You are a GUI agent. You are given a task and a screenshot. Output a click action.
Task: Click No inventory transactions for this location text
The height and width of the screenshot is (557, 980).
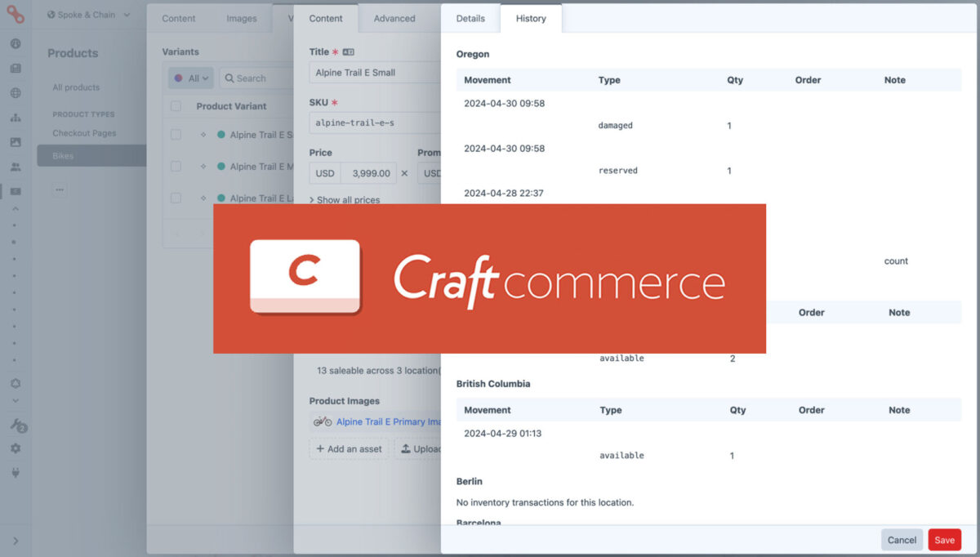point(545,502)
